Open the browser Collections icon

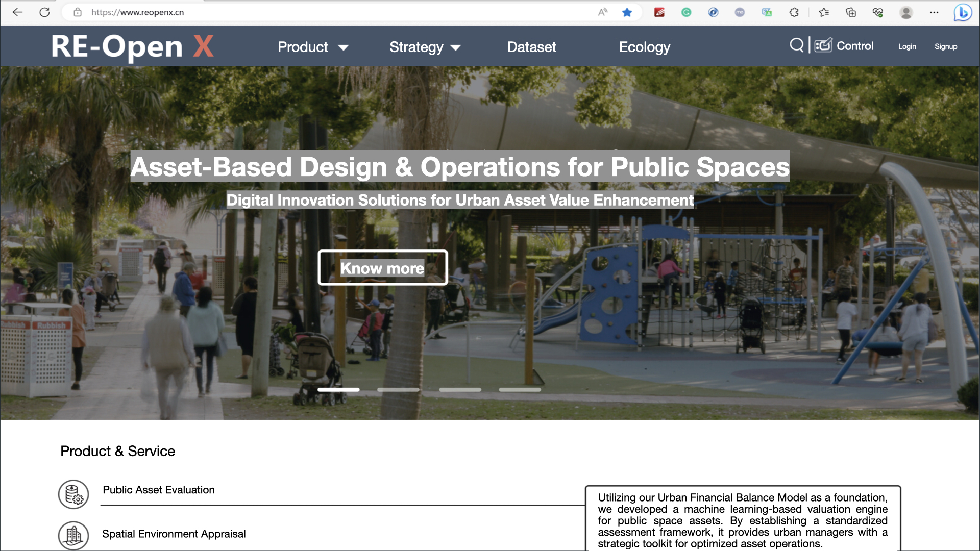coord(851,12)
